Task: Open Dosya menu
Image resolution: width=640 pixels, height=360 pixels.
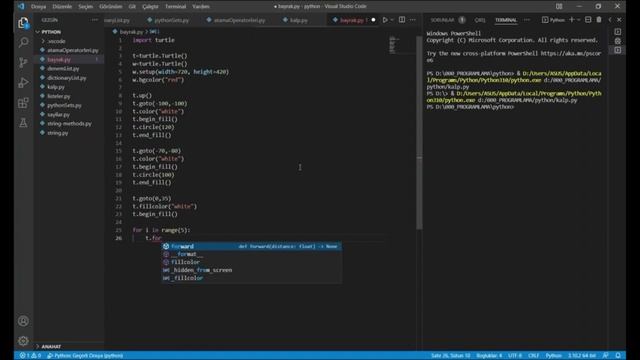Action: point(38,7)
